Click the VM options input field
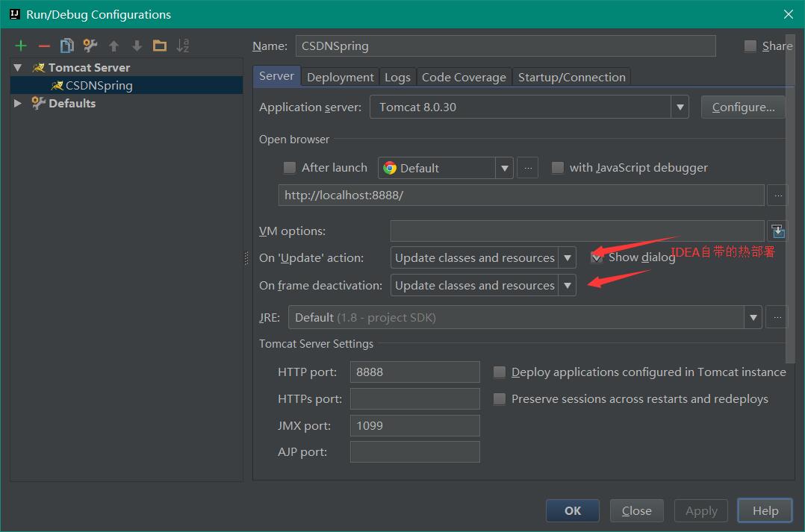 pyautogui.click(x=577, y=231)
